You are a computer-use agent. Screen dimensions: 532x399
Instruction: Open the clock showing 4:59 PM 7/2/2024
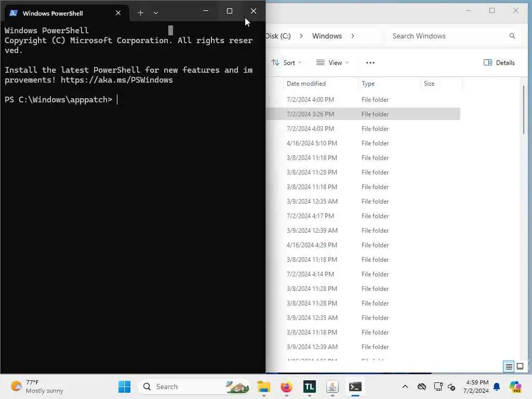click(x=476, y=387)
